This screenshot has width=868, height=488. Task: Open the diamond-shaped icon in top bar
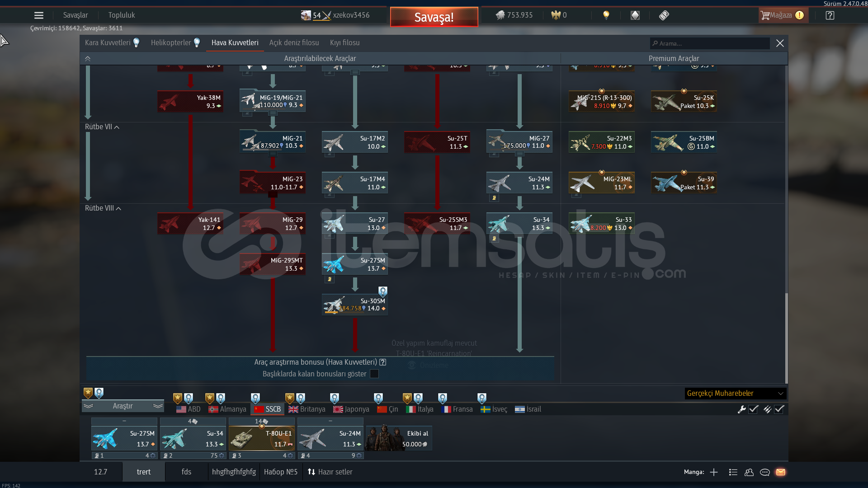pos(635,15)
